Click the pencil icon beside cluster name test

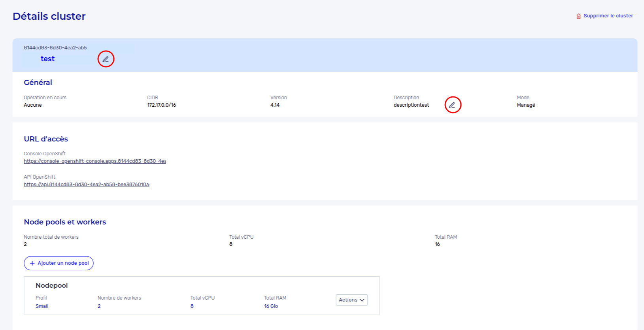coord(106,59)
